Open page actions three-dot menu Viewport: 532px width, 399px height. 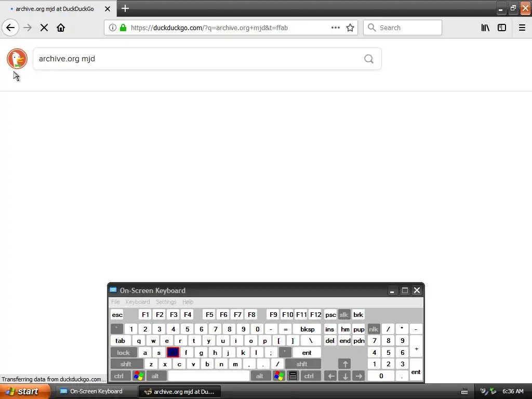tap(335, 28)
